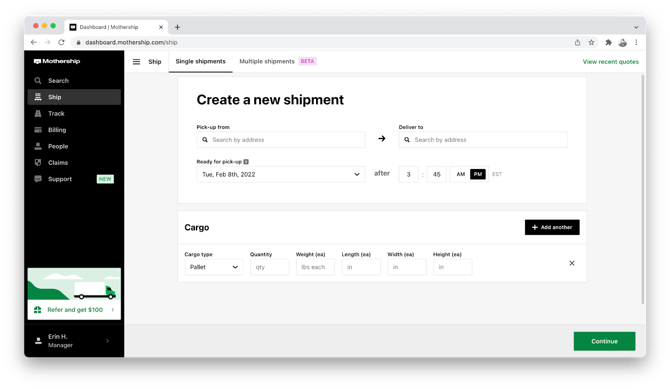The width and height of the screenshot is (670, 389).
Task: Open the Cargo type Pallet dropdown
Action: click(x=214, y=267)
